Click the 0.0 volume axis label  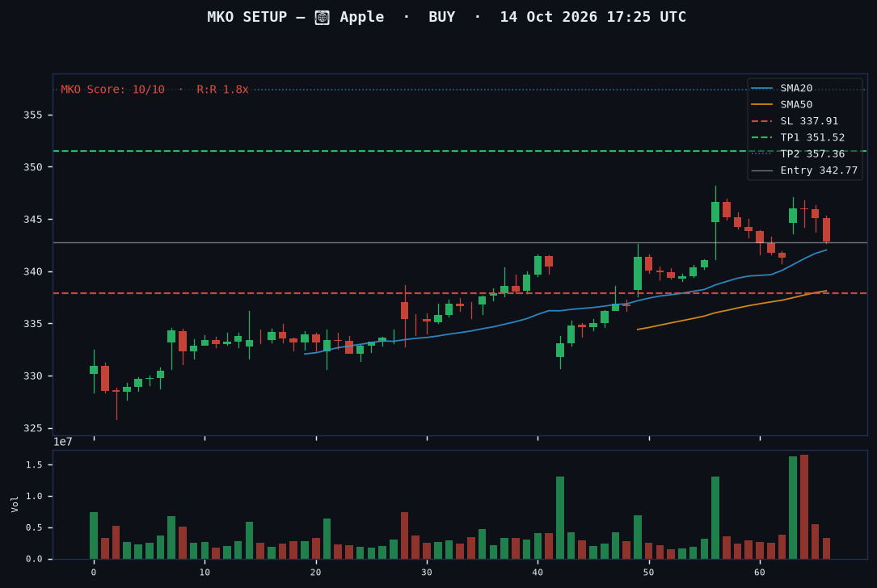click(x=34, y=559)
